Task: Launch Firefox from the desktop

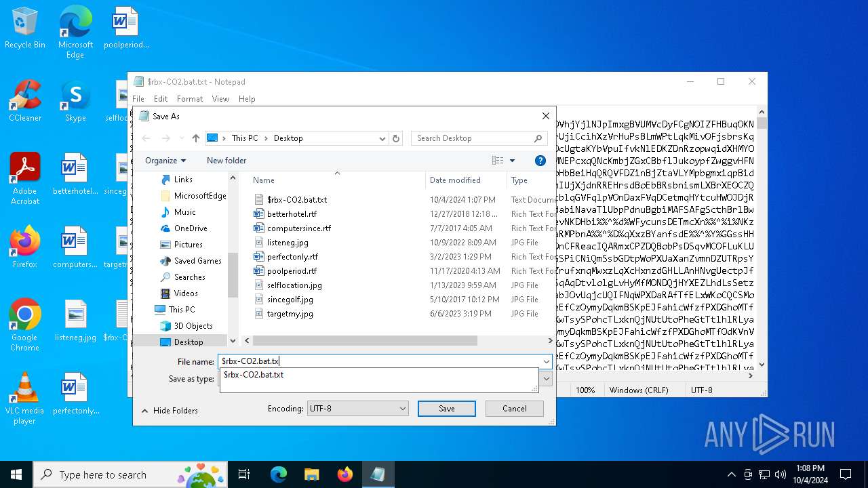Action: pos(24,247)
